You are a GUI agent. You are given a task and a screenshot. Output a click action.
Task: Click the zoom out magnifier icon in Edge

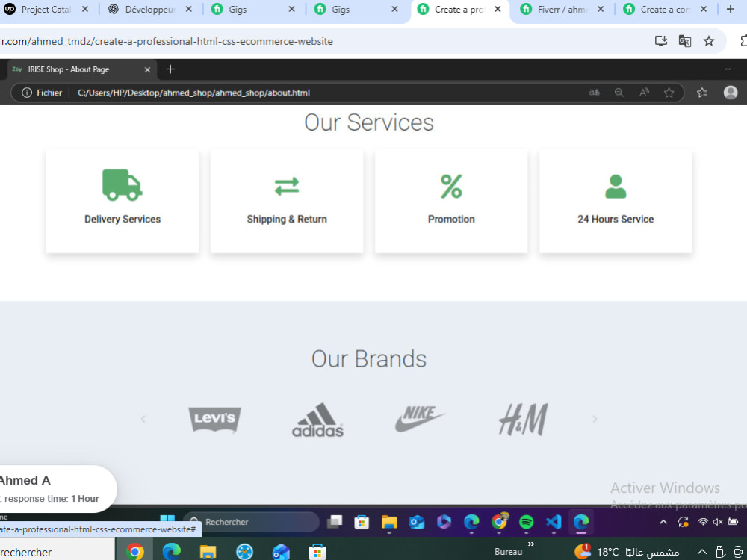(x=619, y=93)
